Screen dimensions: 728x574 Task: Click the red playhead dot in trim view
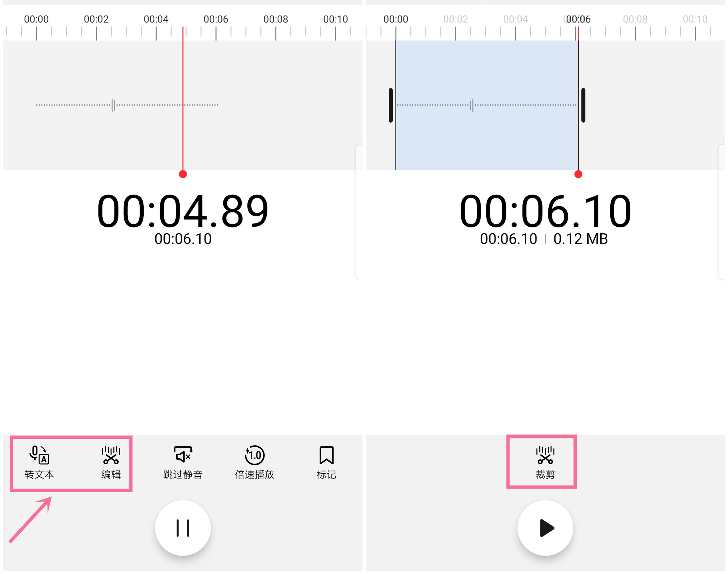coord(578,174)
